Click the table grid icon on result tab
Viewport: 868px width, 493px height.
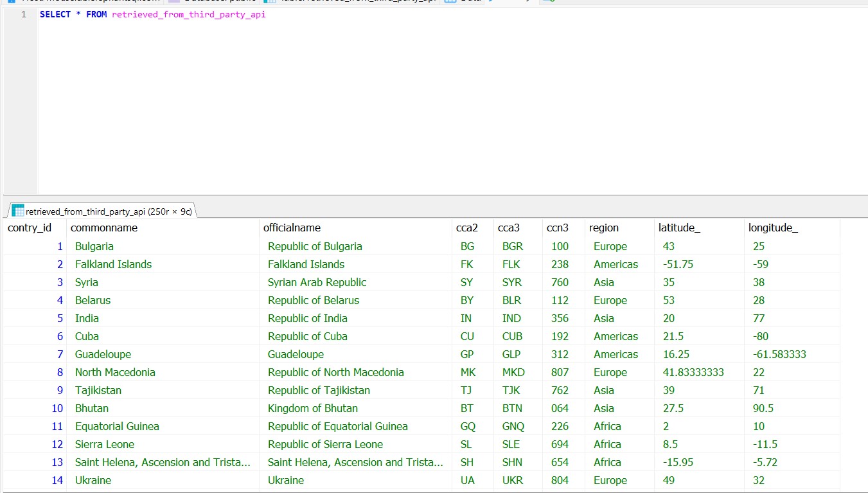18,211
